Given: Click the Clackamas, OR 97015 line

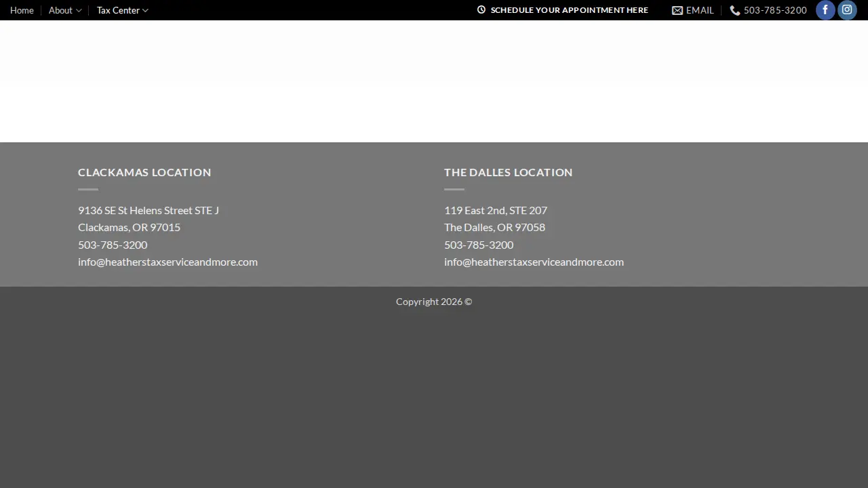Looking at the screenshot, I should [x=129, y=227].
